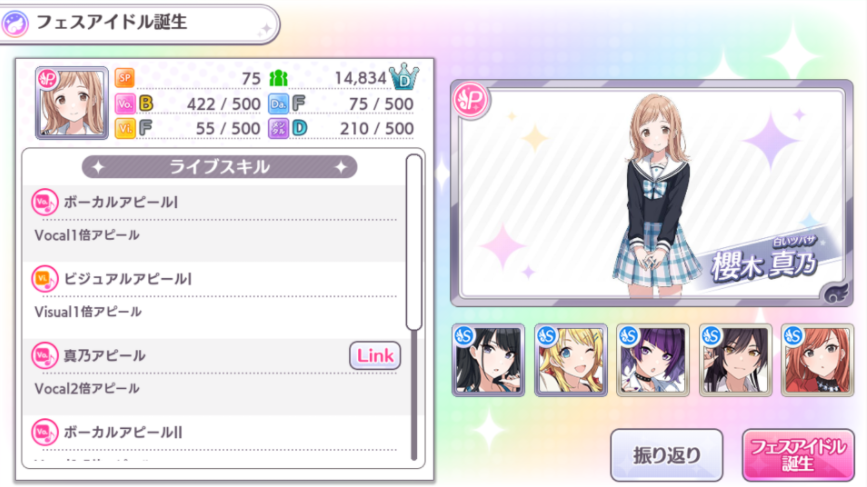867x487 pixels.
Task: Click the green fan count icon
Action: pos(278,78)
